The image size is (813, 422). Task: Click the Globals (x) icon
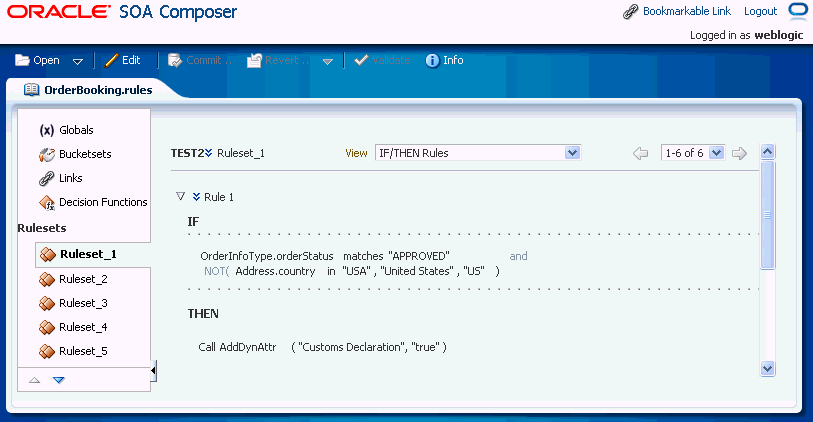click(47, 130)
